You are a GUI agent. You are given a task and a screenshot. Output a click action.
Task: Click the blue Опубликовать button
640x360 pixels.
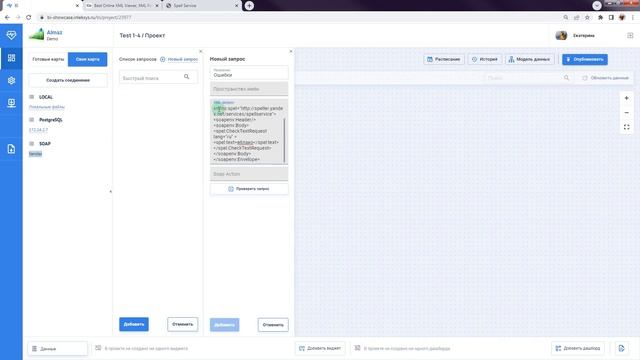pos(584,59)
